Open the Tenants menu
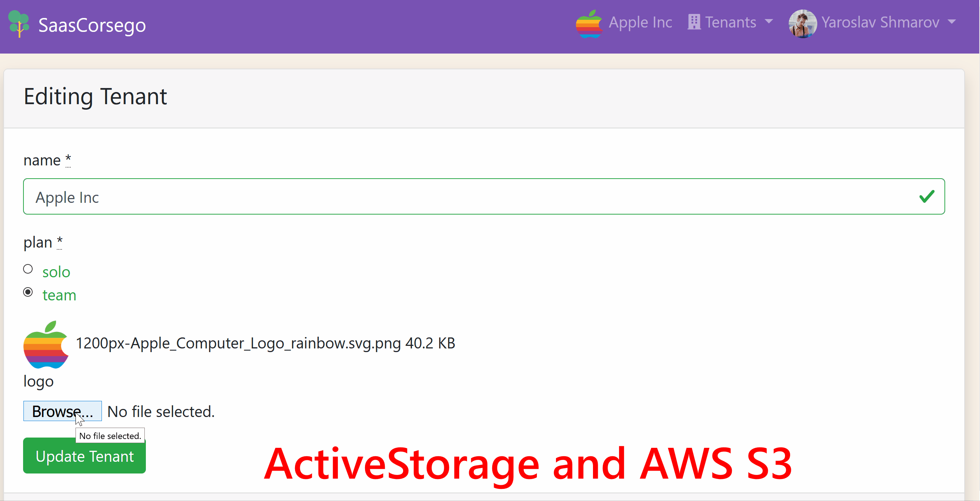This screenshot has height=501, width=980. point(730,22)
